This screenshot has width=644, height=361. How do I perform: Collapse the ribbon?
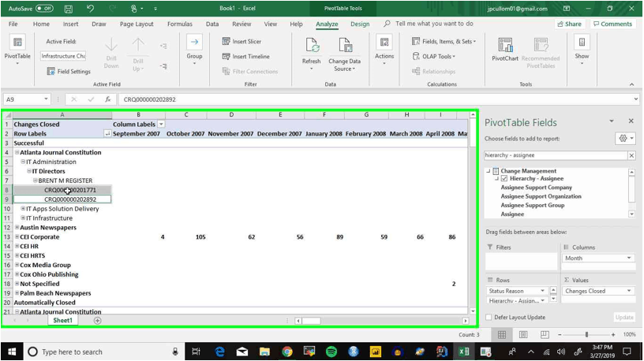(x=631, y=84)
